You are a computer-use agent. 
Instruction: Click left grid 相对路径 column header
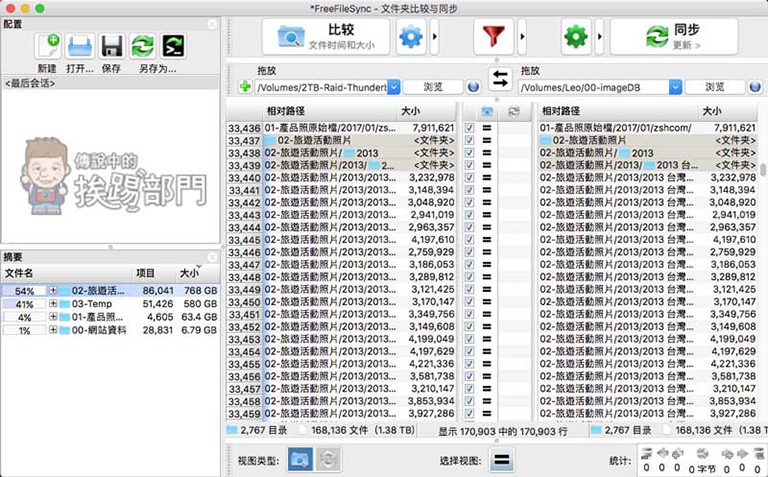tap(331, 111)
